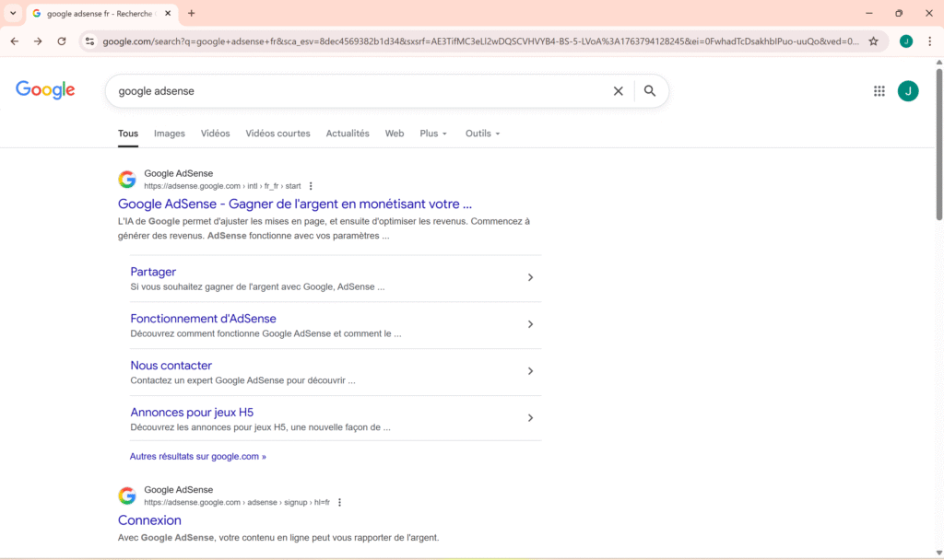Go back to the previous page
The image size is (944, 560).
coord(15,41)
